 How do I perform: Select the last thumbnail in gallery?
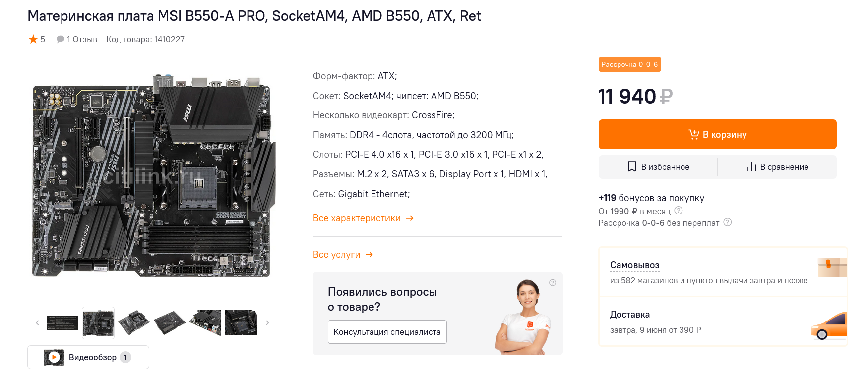coord(241,323)
